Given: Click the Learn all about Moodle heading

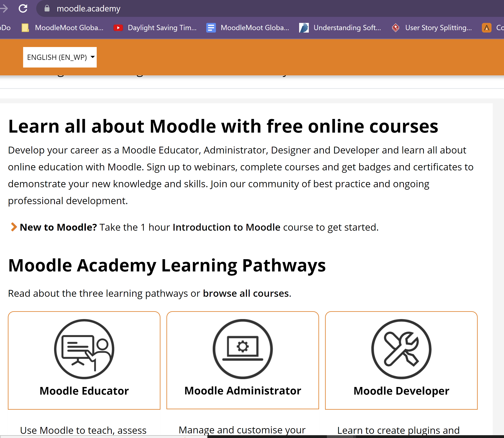Looking at the screenshot, I should 223,126.
